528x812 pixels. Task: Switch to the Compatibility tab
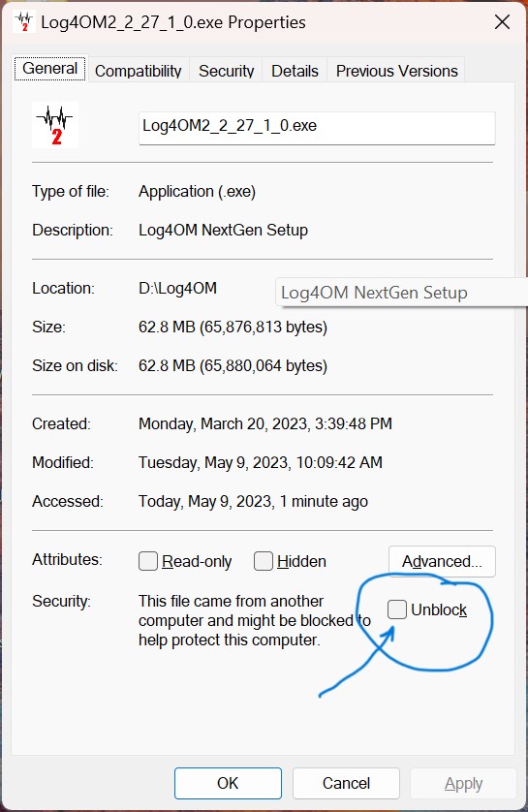pyautogui.click(x=139, y=71)
